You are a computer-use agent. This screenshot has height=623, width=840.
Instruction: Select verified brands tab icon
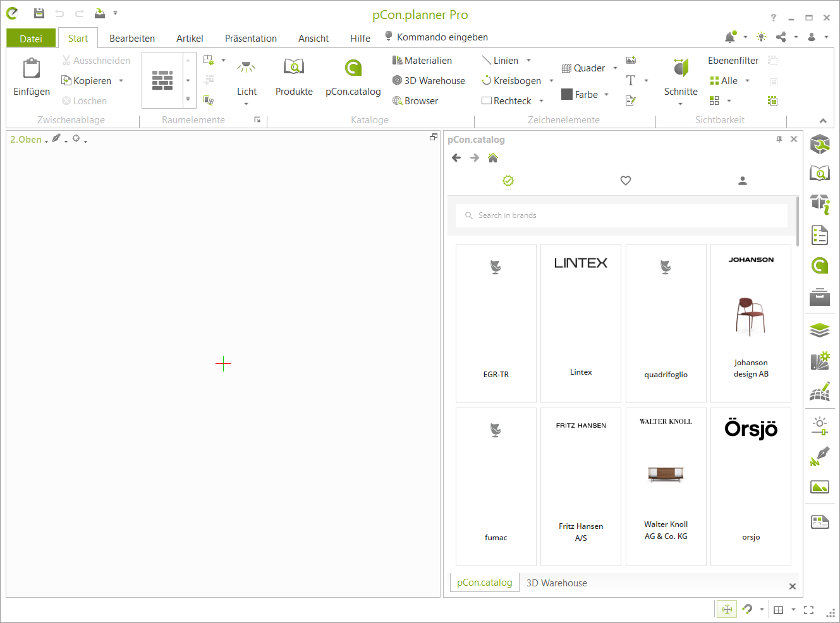pyautogui.click(x=508, y=181)
